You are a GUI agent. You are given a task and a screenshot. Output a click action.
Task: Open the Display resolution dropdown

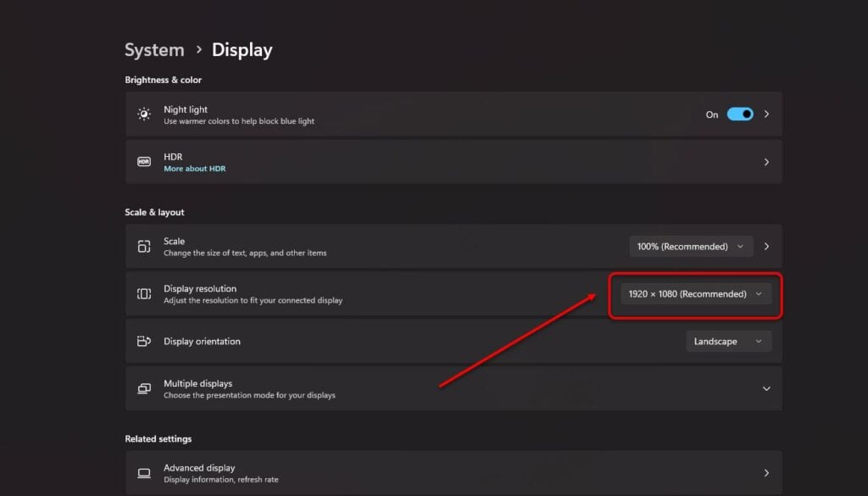click(x=693, y=293)
